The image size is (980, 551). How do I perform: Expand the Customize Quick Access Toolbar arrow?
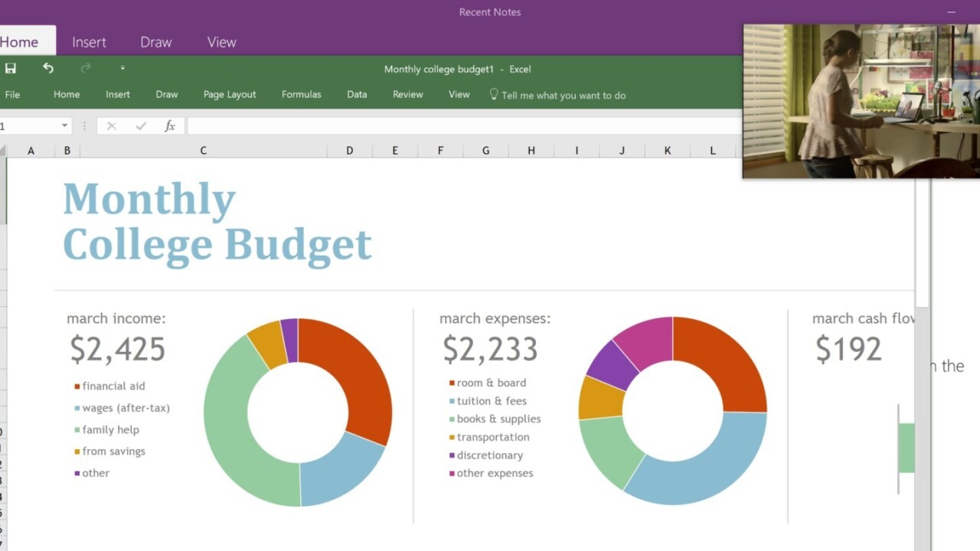click(x=122, y=69)
